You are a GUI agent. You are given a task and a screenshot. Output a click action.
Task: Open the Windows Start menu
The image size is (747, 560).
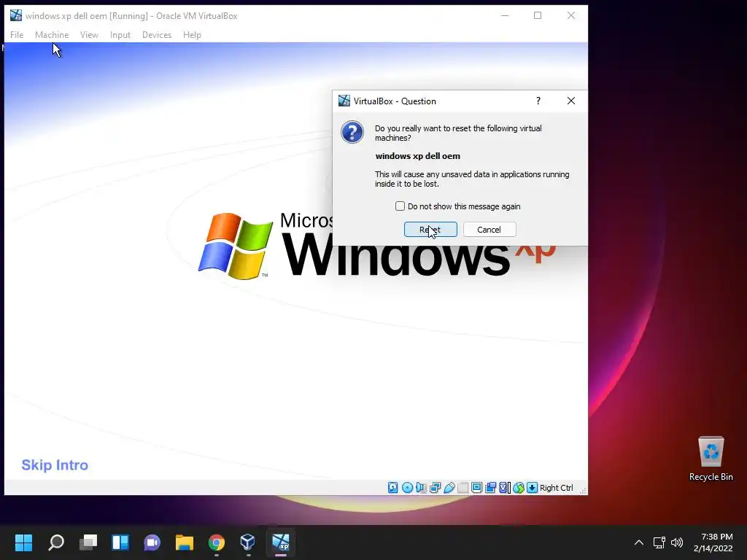[23, 542]
